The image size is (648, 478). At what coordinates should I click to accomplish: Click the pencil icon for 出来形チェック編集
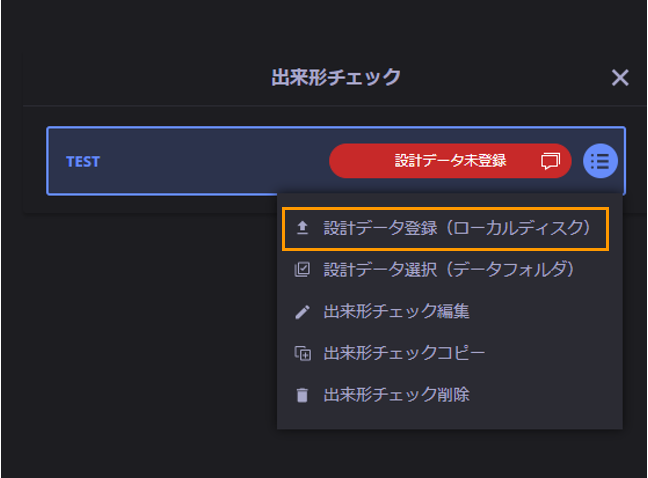(302, 312)
